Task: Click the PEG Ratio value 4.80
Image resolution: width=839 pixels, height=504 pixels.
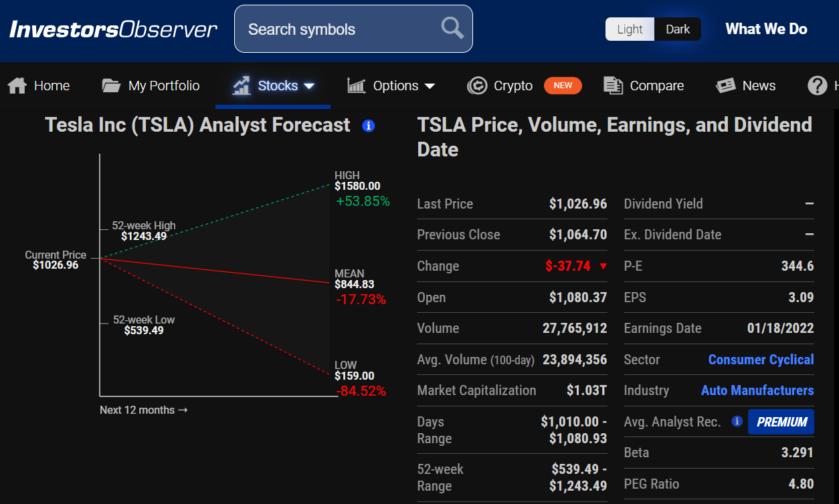Action: click(x=801, y=484)
